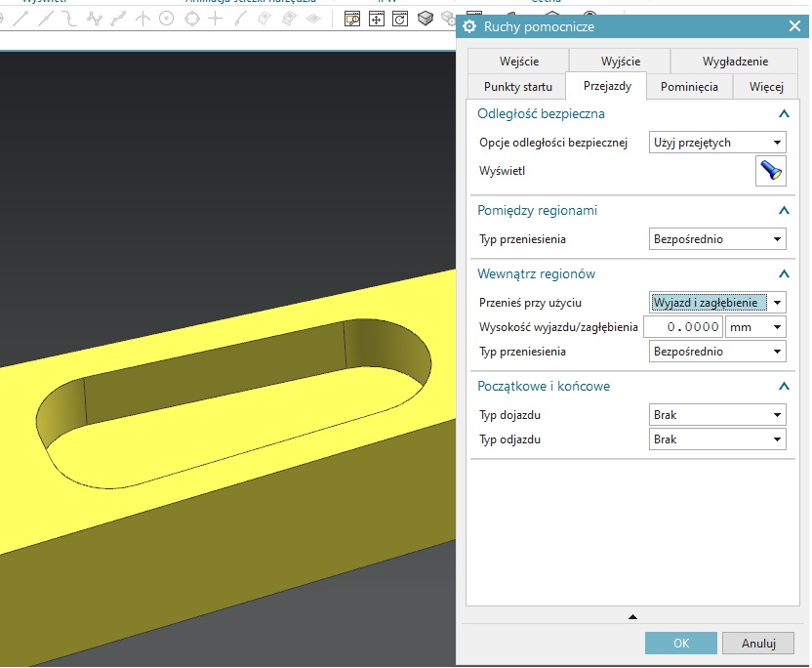Enable the endpoint snap icon
The image size is (812, 668).
20,20
